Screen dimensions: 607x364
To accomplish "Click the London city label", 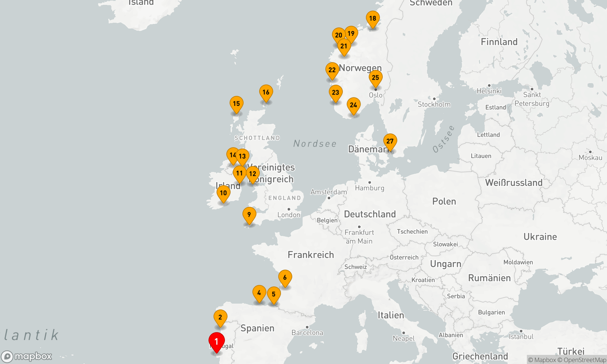I will coord(289,215).
